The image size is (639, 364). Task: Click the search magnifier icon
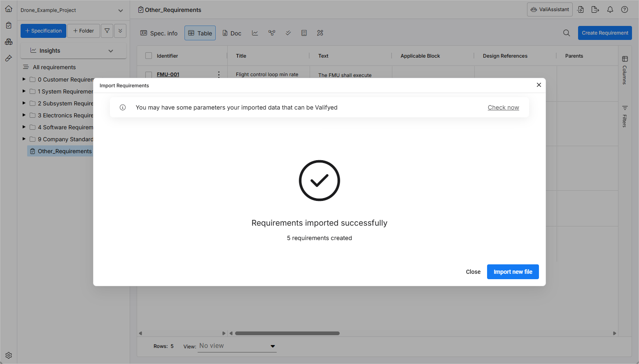pos(567,33)
